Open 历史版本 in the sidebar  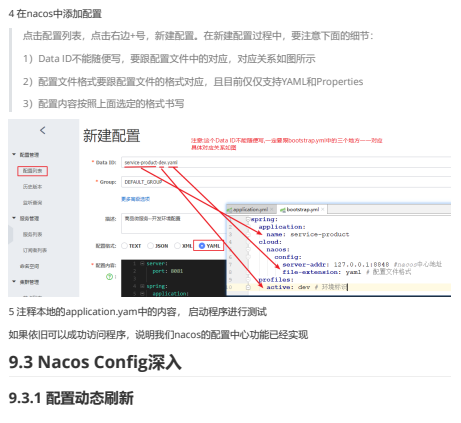click(x=32, y=187)
